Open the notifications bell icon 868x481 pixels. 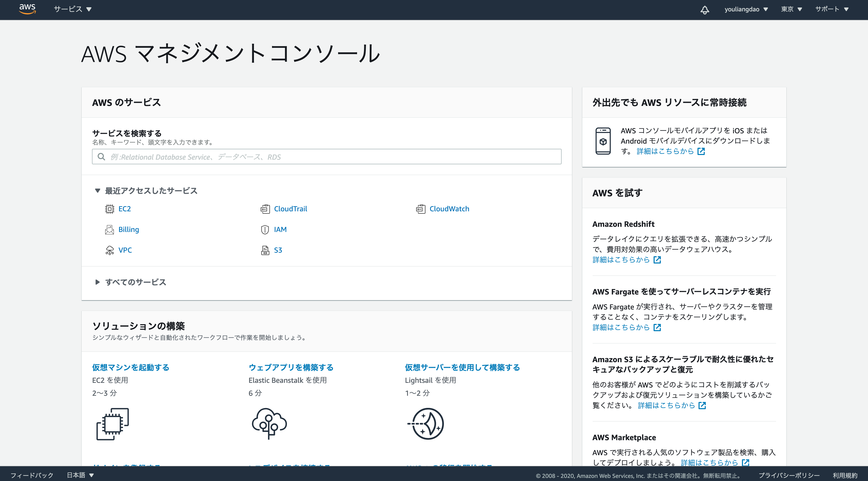[x=704, y=10]
